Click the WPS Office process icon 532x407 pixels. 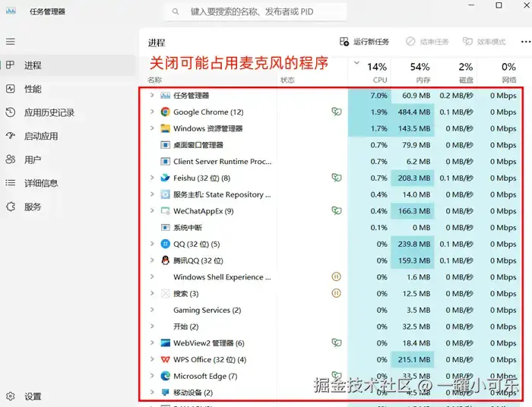(x=165, y=360)
